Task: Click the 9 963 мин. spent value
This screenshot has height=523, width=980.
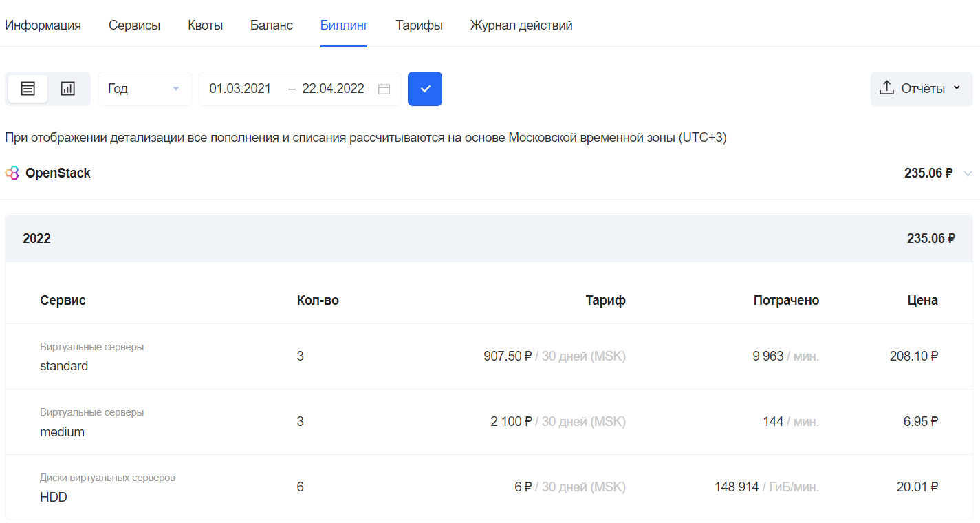Action: (x=786, y=356)
